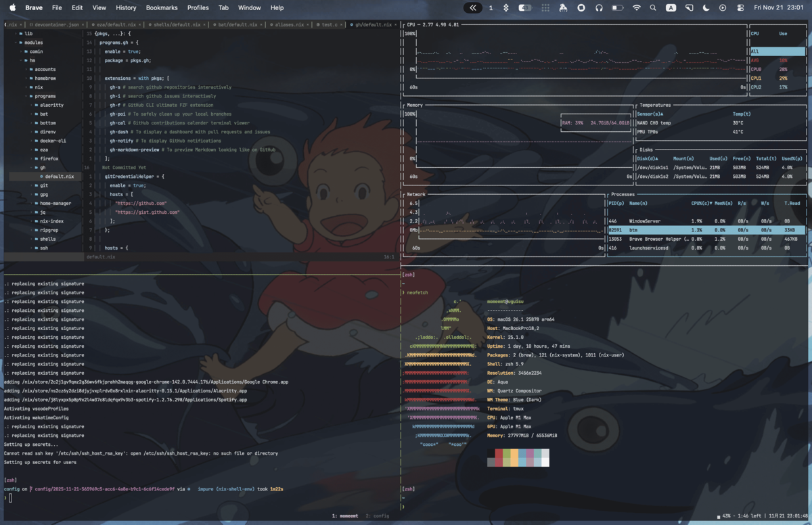Click the headphones icon in menu bar
The width and height of the screenshot is (812, 525).
click(599, 7)
